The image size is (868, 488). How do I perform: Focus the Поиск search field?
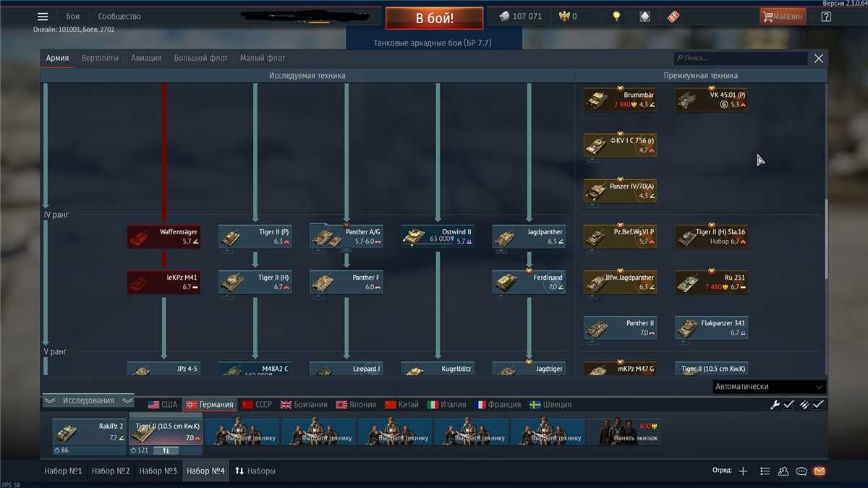coord(740,58)
